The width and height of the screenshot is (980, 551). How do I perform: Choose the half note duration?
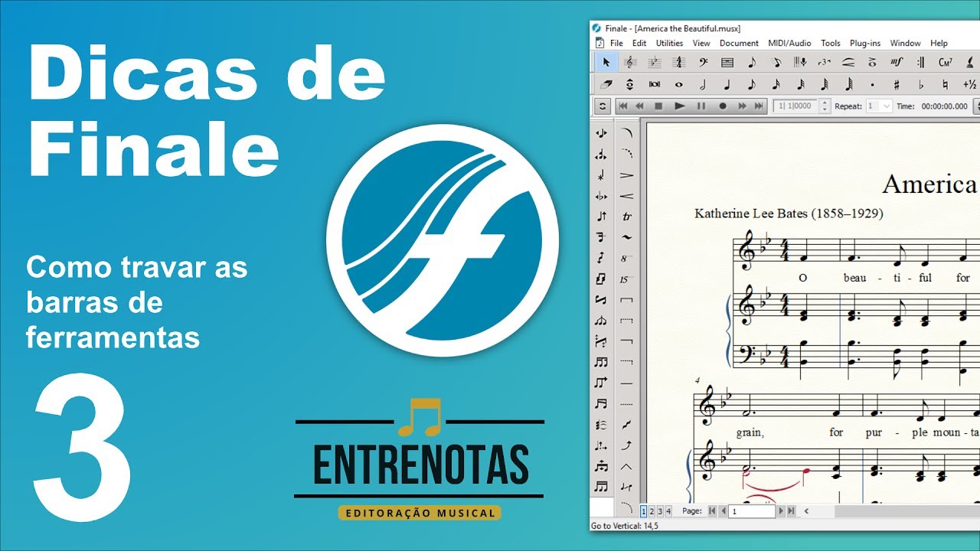703,84
